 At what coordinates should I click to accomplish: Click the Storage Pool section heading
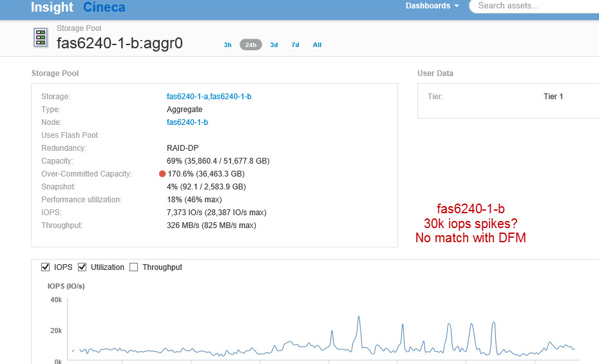point(55,73)
